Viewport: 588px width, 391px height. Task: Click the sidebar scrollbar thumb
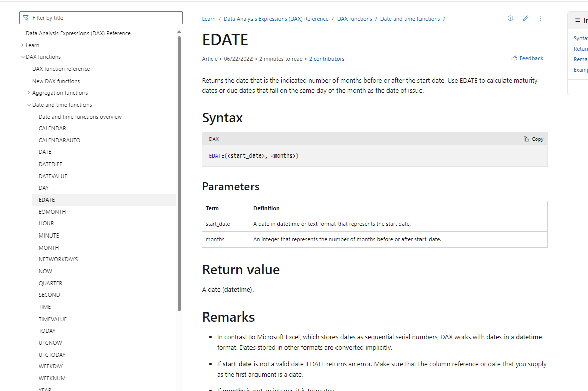pos(179,174)
